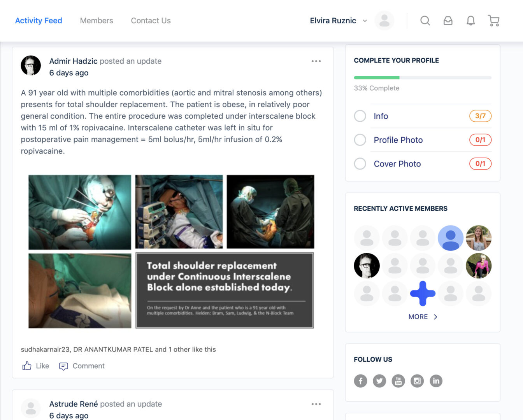Open the YouTube follow icon
This screenshot has height=420, width=523.
coord(398,381)
